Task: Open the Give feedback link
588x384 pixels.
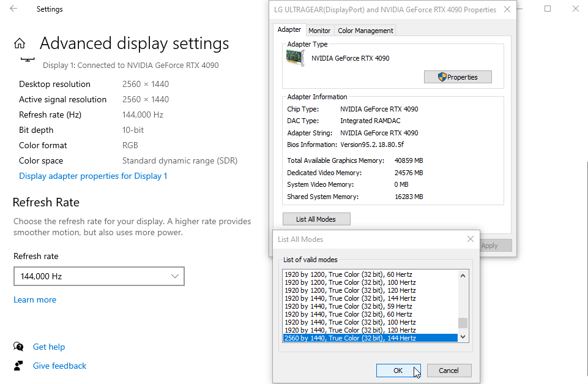Action: (x=59, y=366)
